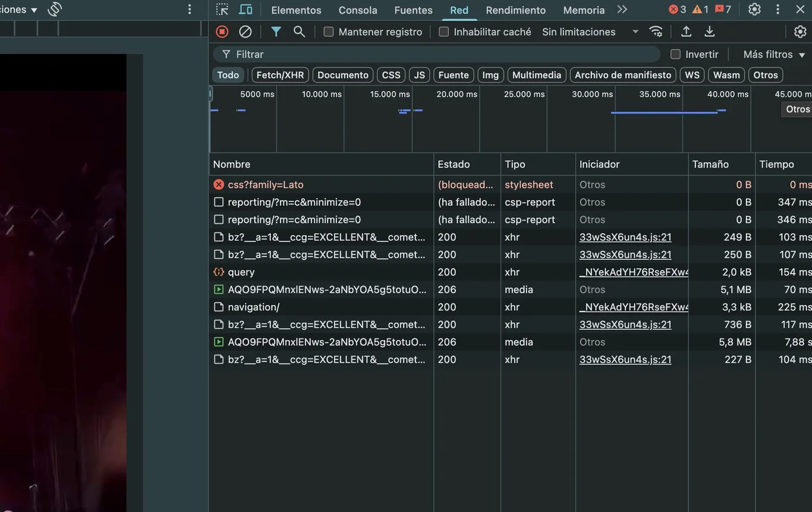Filter by Fetch/XHR
This screenshot has width=812, height=512.
pos(280,75)
